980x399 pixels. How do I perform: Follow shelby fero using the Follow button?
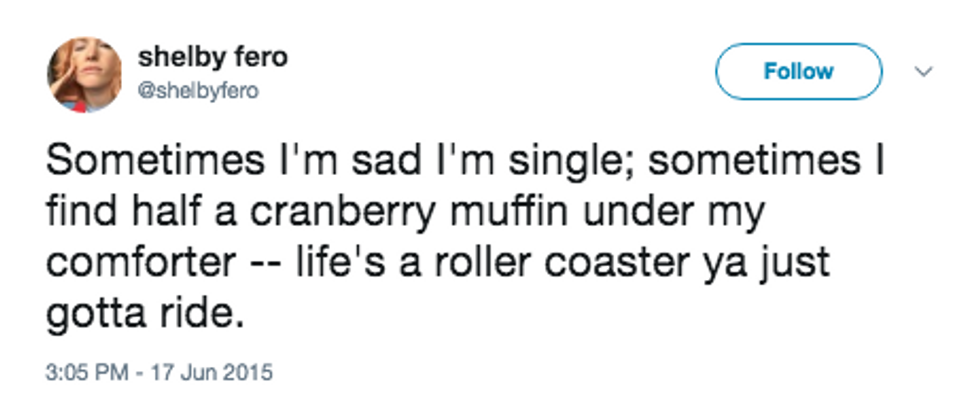(x=798, y=71)
